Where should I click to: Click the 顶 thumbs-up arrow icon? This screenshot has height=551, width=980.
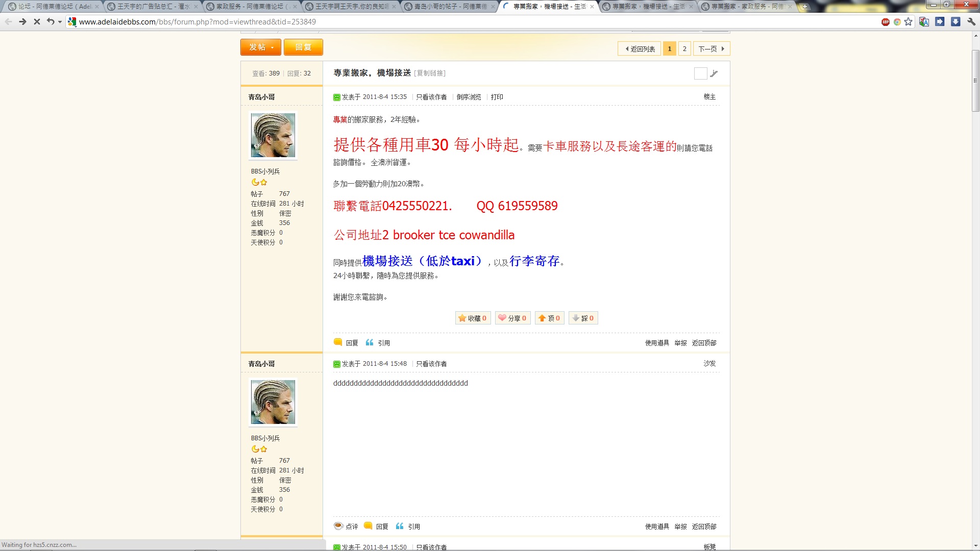542,318
